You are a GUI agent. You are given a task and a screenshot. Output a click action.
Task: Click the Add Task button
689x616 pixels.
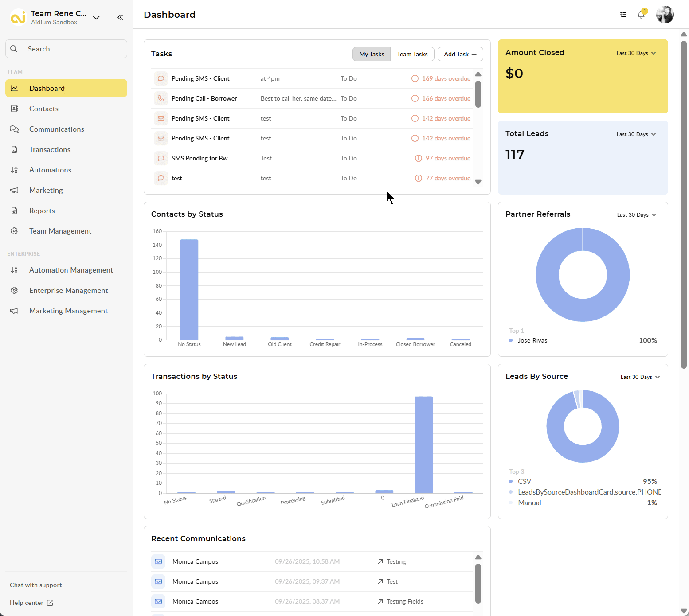coord(460,54)
